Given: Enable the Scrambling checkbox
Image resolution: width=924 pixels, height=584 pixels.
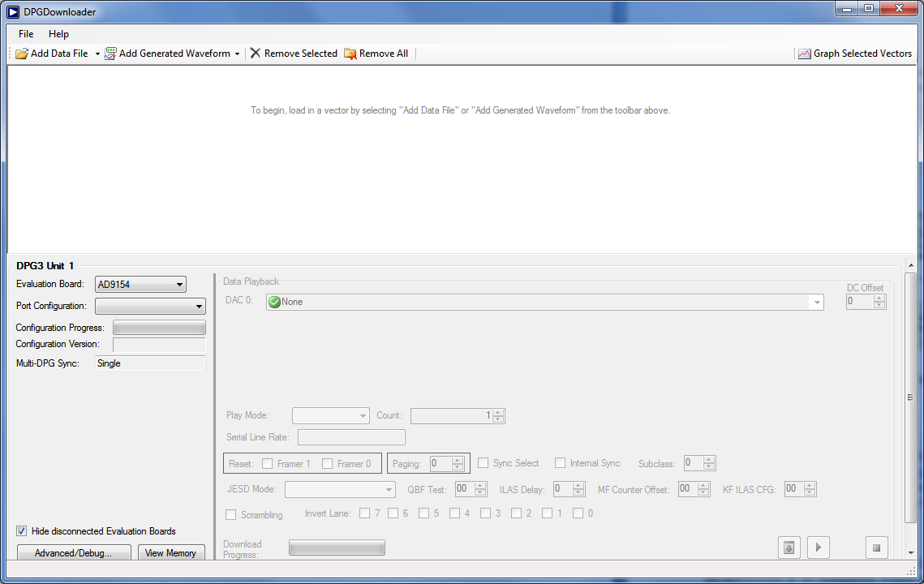Looking at the screenshot, I should [x=231, y=514].
